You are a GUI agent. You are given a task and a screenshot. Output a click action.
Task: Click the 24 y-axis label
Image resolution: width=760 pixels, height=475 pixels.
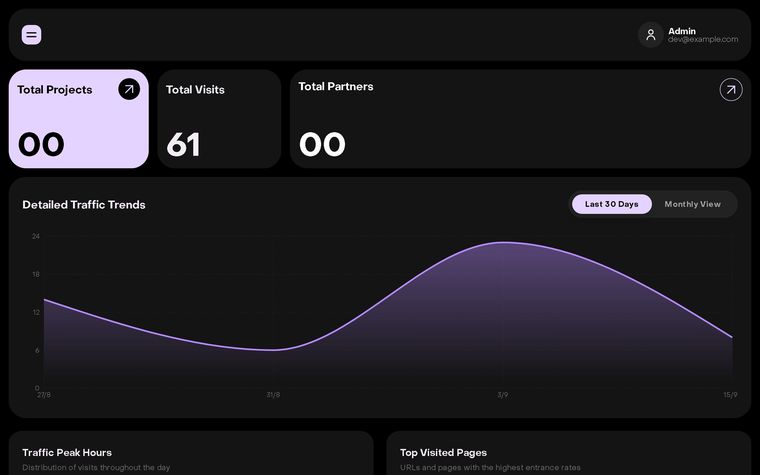[36, 237]
